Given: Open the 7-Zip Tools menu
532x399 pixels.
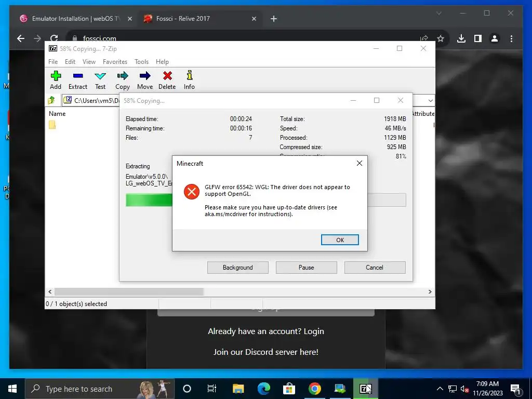Looking at the screenshot, I should [141, 62].
